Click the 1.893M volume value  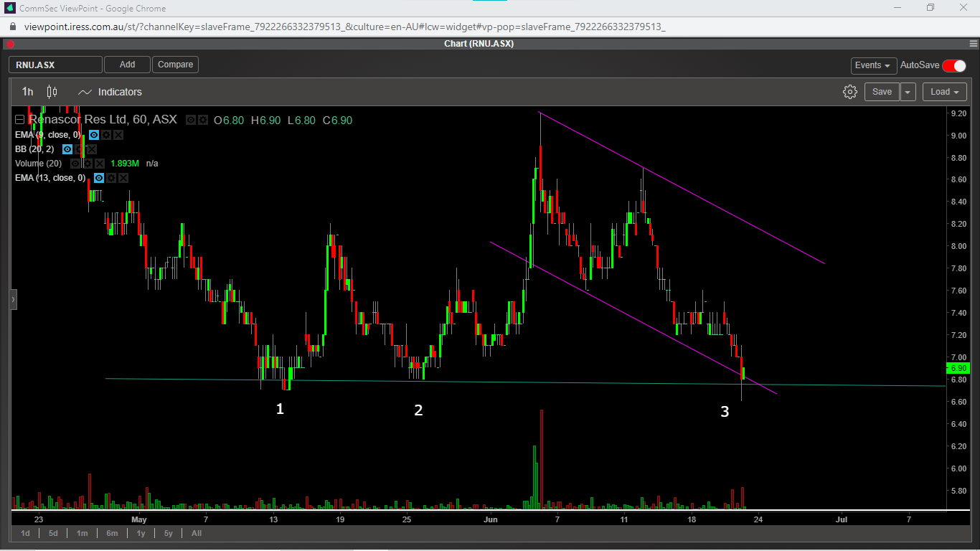coord(125,164)
